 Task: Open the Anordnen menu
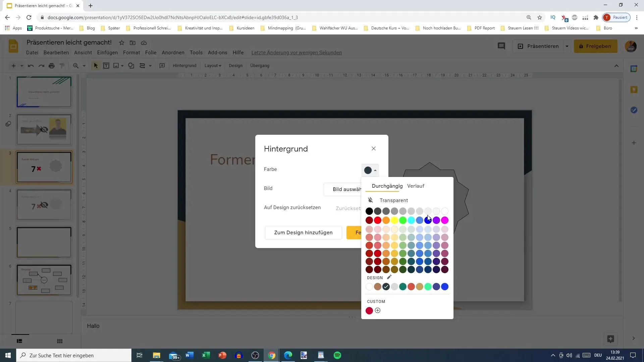tap(173, 53)
